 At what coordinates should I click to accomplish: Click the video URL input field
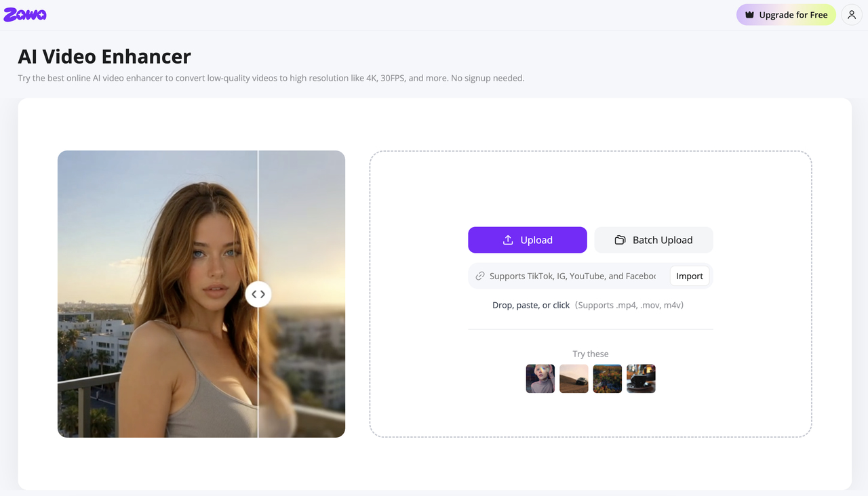coord(570,276)
